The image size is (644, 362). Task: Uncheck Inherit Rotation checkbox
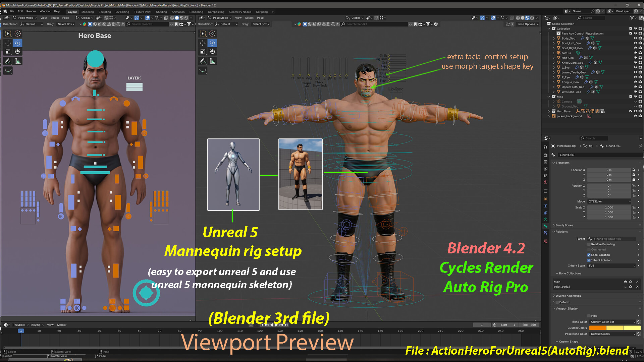589,260
